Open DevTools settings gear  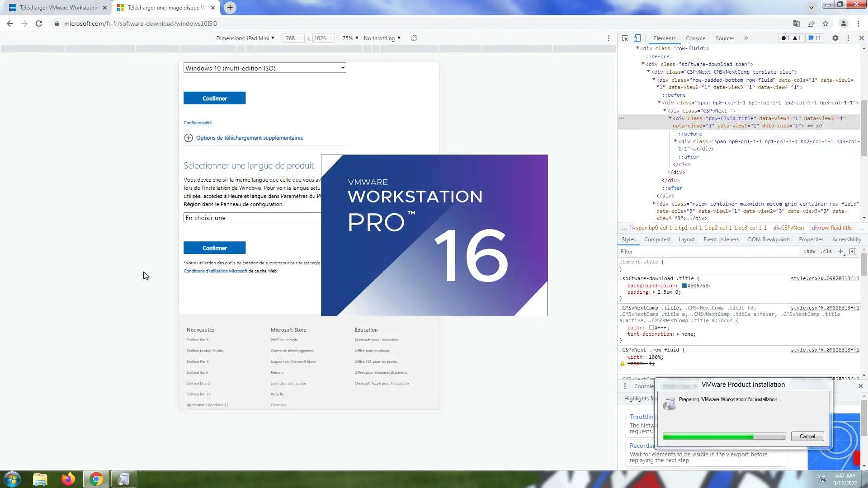click(x=835, y=38)
